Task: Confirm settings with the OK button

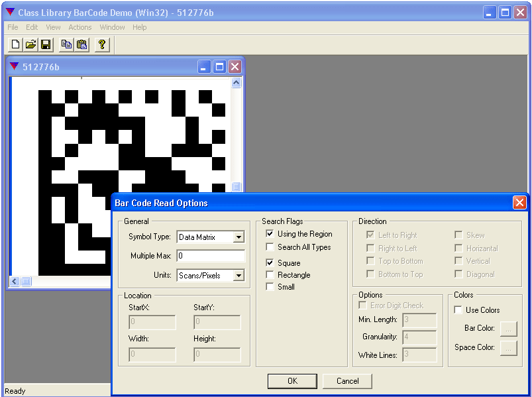Action: pos(292,381)
